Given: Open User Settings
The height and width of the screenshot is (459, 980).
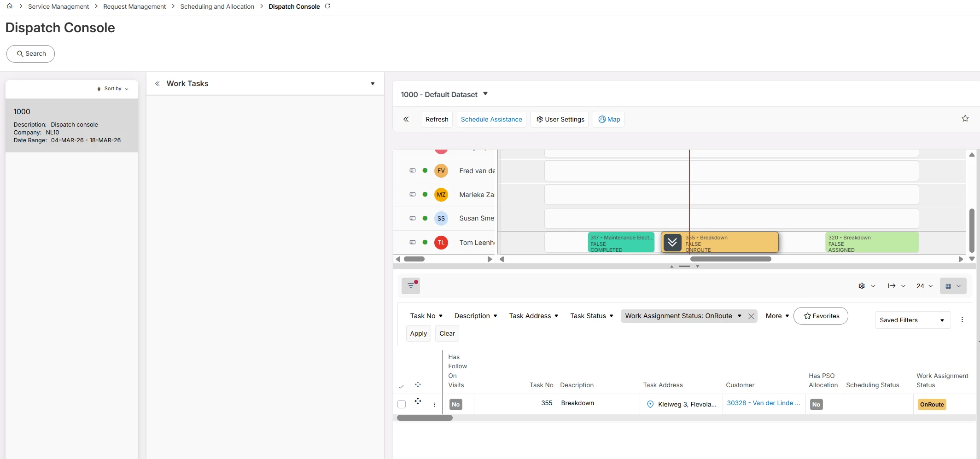Looking at the screenshot, I should point(560,119).
